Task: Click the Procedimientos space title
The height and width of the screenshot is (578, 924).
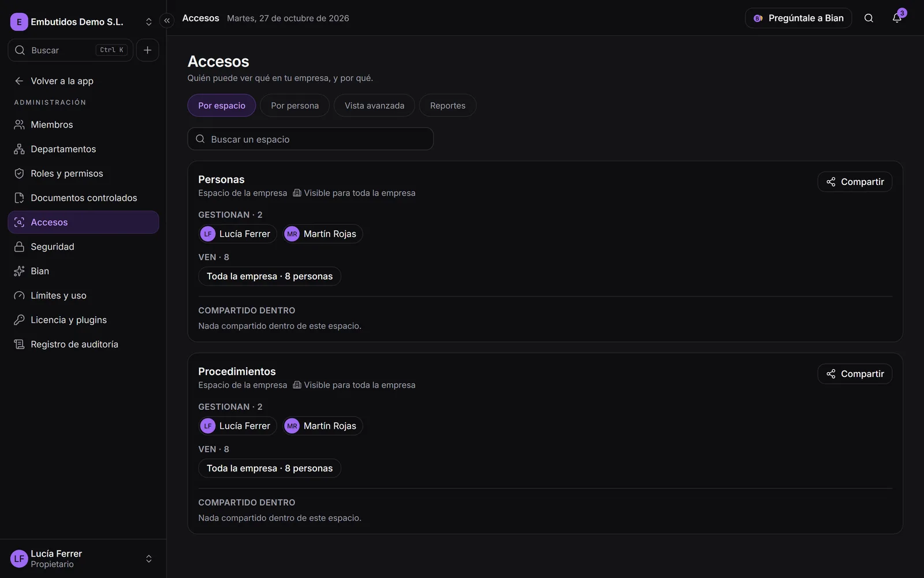Action: point(237,372)
